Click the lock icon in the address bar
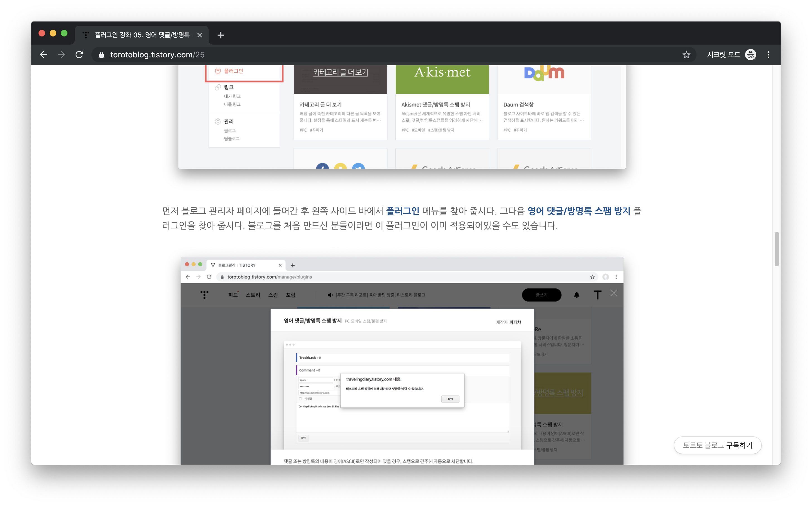 coord(101,55)
